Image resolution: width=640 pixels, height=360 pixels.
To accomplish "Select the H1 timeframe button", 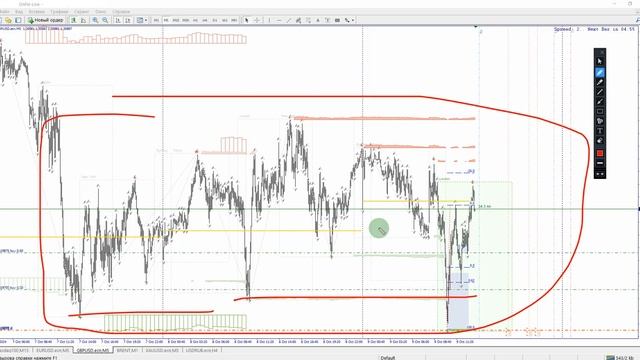I will tap(195, 20).
